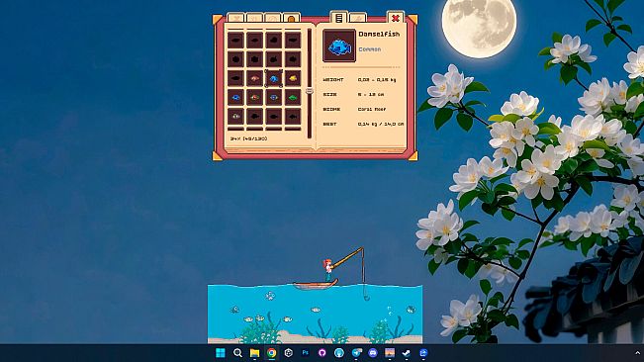644x362 pixels.
Task: Select the pink fish beside the highlighted Damselfish
Action: [x=254, y=78]
